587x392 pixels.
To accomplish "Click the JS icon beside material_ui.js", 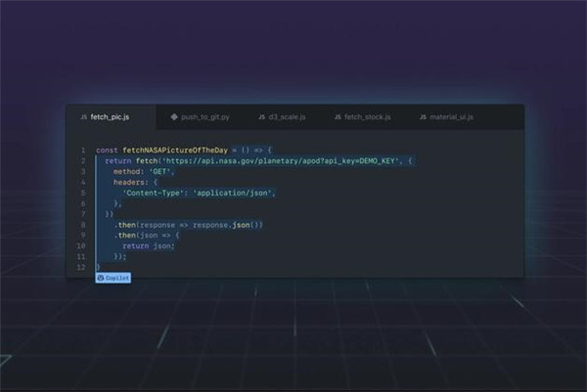I will [423, 117].
